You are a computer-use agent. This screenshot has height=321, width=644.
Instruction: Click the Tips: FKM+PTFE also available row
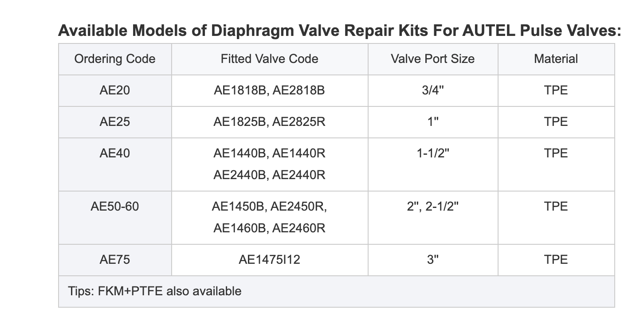click(x=337, y=291)
